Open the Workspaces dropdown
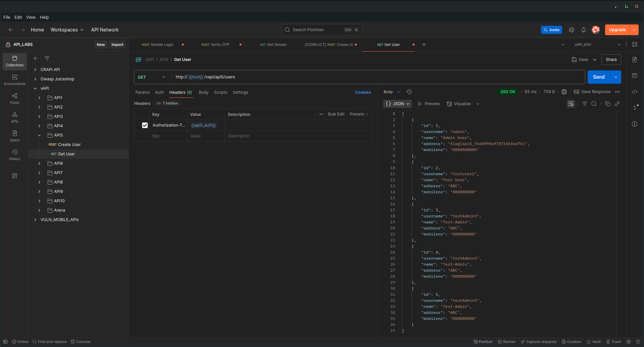644x347 pixels. [67, 30]
